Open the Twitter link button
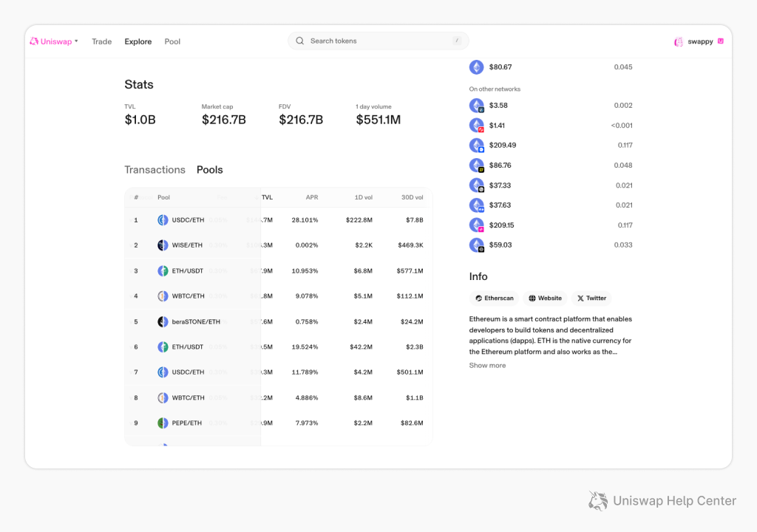Image resolution: width=757 pixels, height=532 pixels. click(x=591, y=299)
